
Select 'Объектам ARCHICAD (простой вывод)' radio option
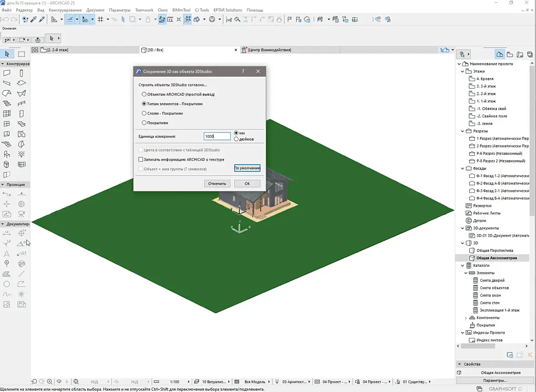click(144, 94)
